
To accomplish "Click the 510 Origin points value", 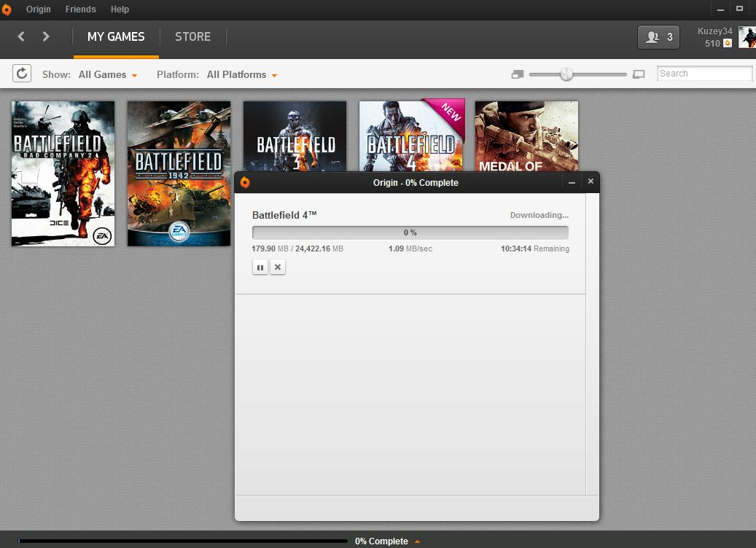I will coord(712,44).
